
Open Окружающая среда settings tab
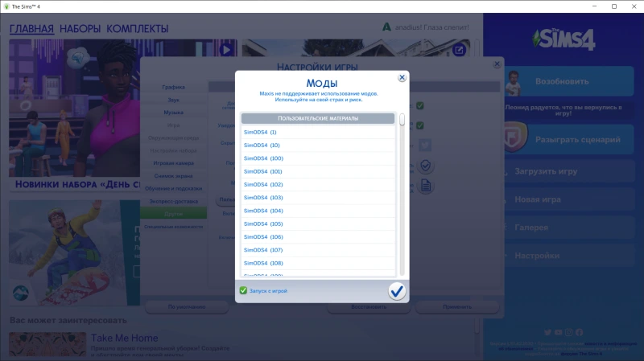pos(173,137)
